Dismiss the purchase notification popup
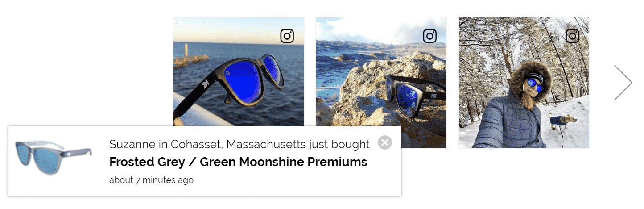 coord(384,143)
